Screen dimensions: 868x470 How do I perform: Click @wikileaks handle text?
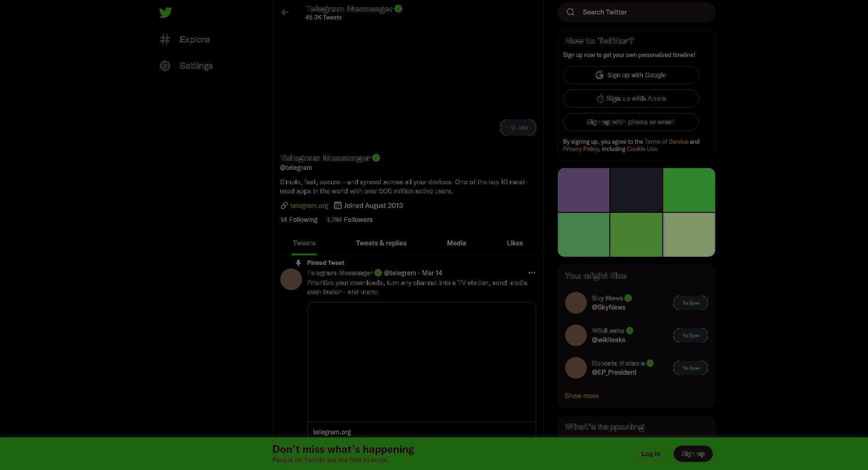609,340
